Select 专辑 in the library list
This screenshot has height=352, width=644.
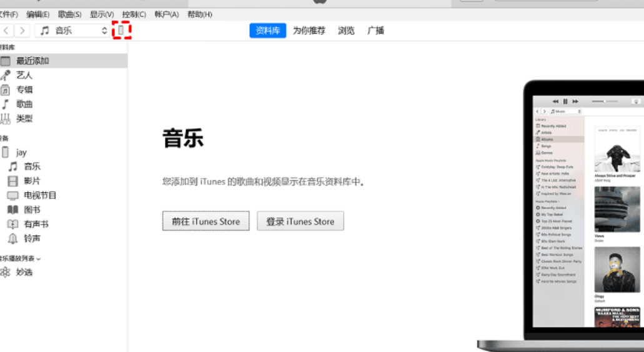coord(24,89)
